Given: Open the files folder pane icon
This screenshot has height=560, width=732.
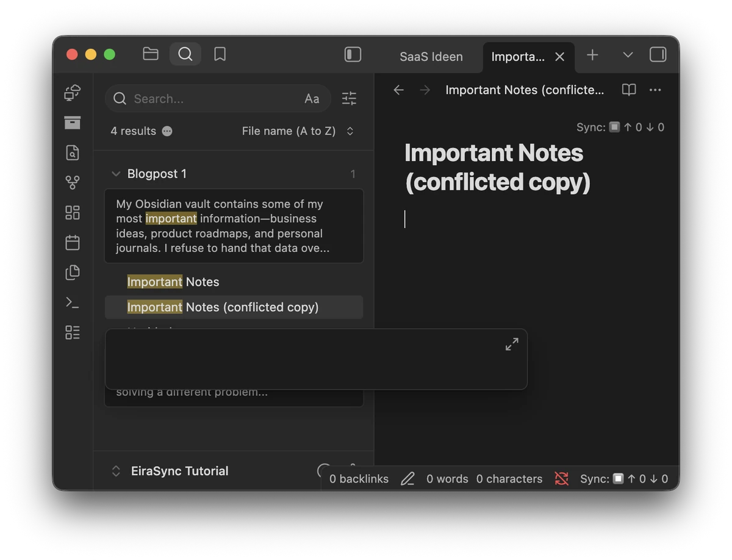Looking at the screenshot, I should tap(151, 54).
